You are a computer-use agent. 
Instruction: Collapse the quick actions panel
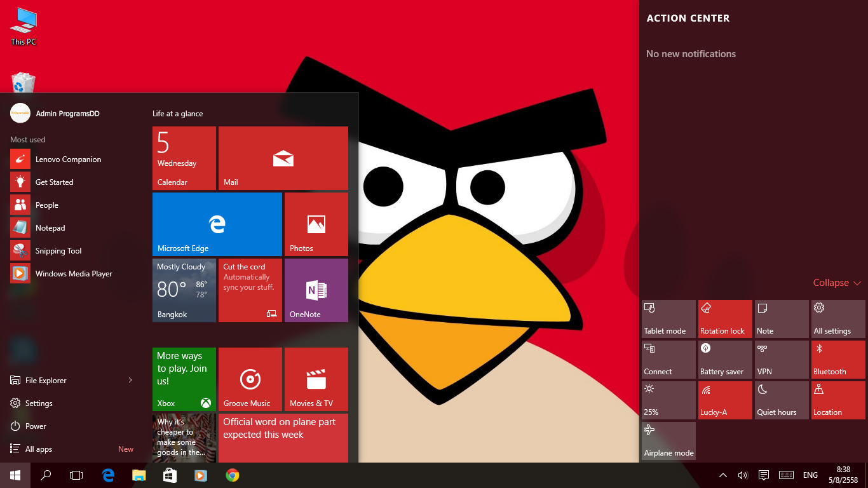click(836, 283)
